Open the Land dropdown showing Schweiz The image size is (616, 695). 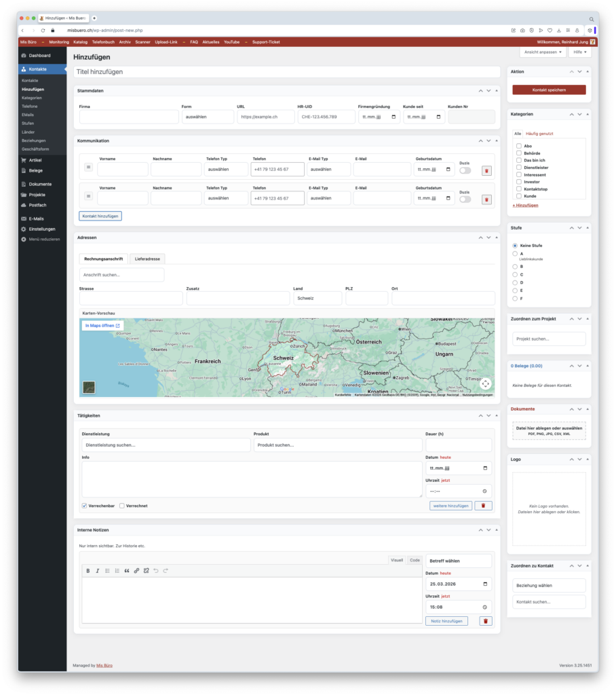tap(317, 299)
